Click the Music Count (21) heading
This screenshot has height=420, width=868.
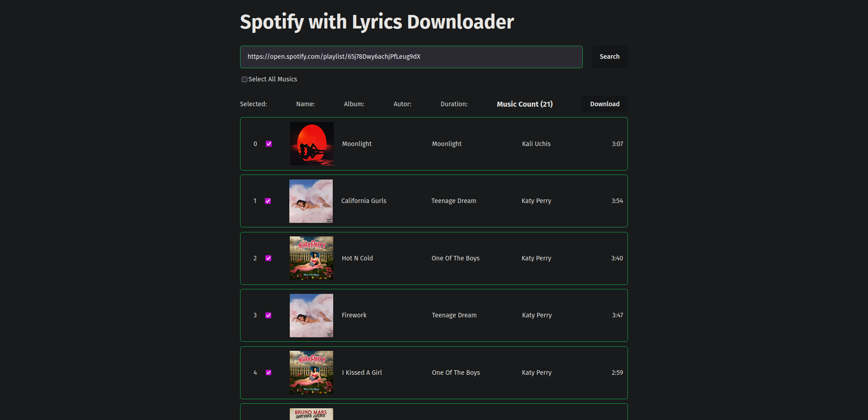524,104
